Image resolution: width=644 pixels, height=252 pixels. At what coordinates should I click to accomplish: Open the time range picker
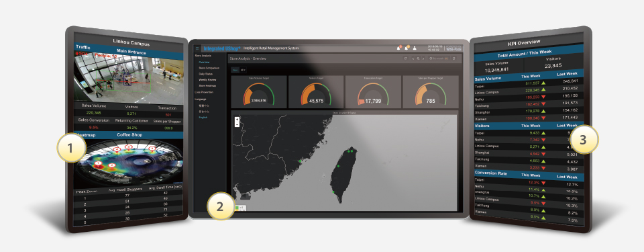point(439,58)
